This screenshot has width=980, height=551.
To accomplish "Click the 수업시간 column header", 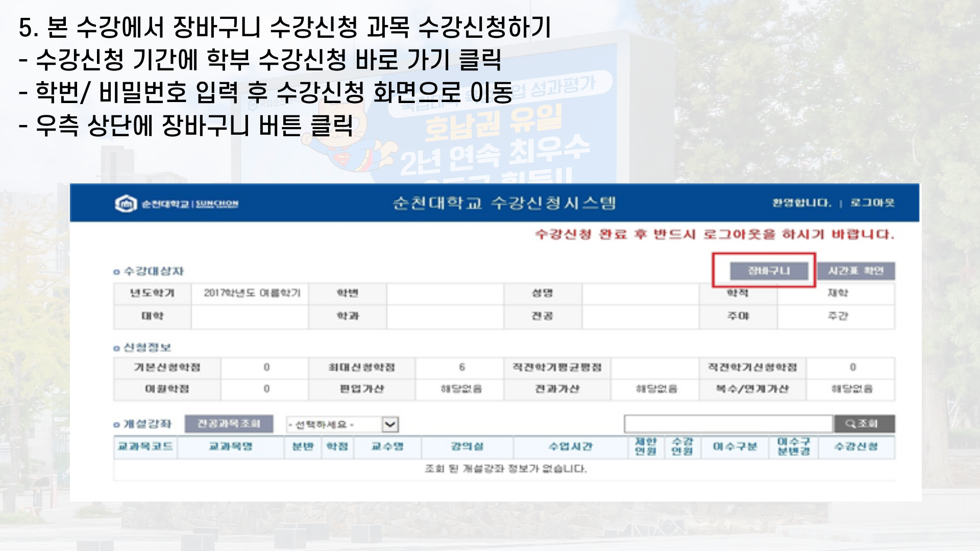I will (571, 447).
